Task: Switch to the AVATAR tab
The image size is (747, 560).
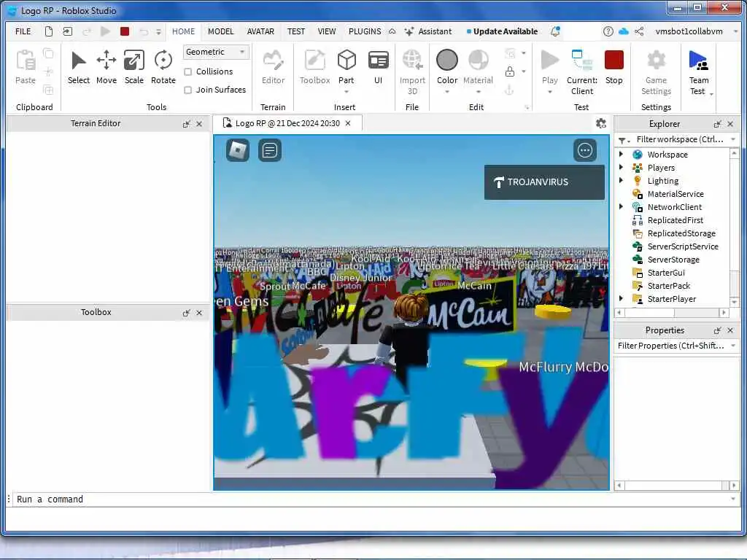Action: click(260, 31)
